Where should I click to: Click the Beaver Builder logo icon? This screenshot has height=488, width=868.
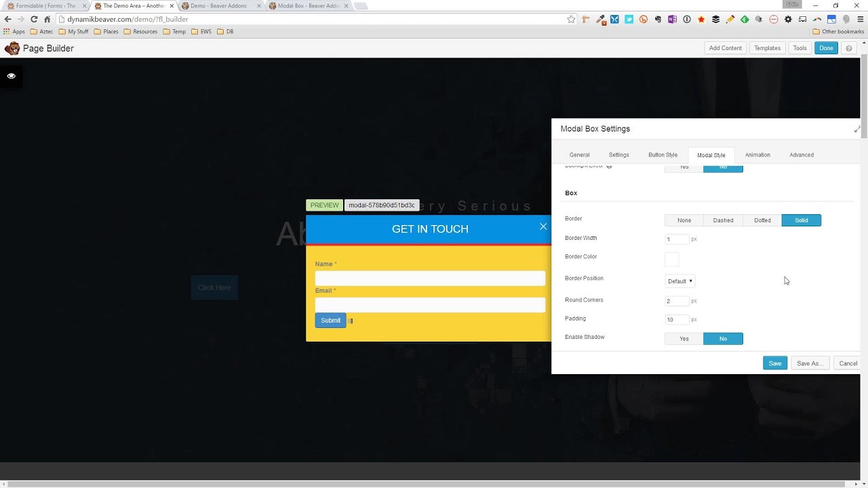tap(12, 48)
